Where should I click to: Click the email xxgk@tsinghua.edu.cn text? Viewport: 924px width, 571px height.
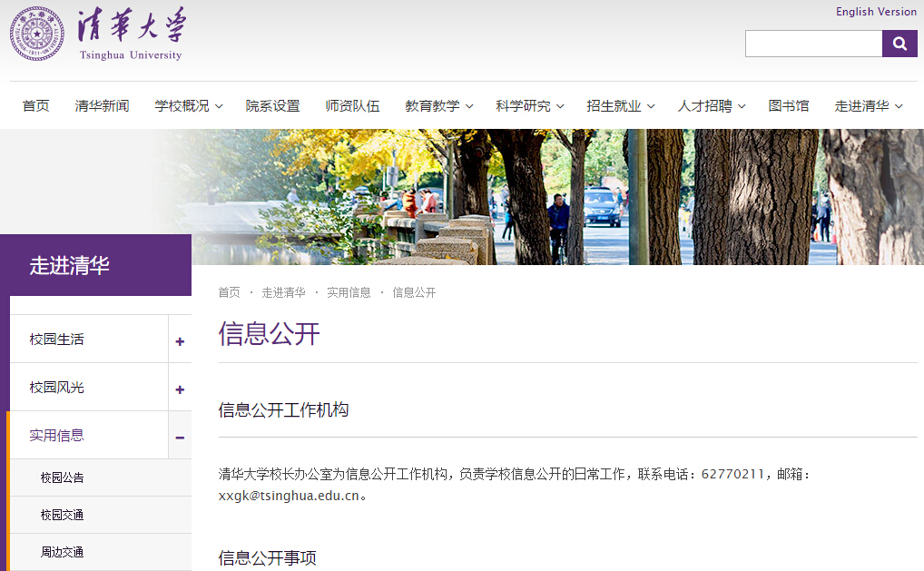[289, 497]
